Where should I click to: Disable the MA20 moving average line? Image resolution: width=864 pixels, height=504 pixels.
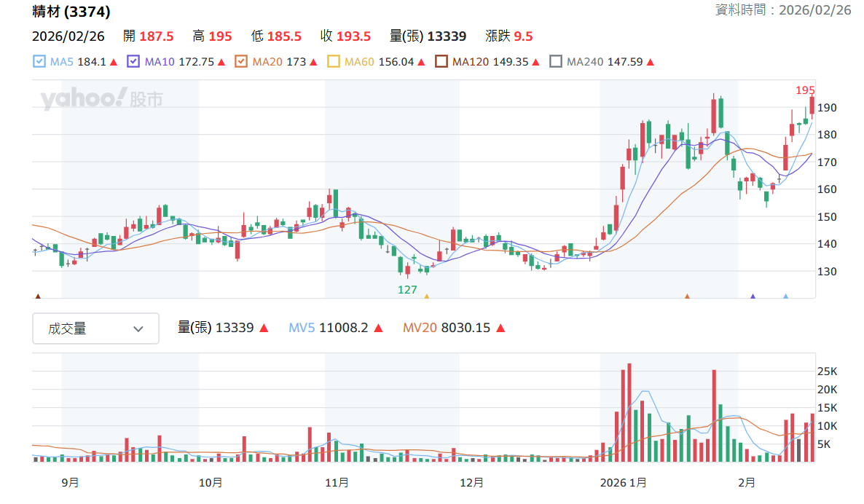point(241,62)
